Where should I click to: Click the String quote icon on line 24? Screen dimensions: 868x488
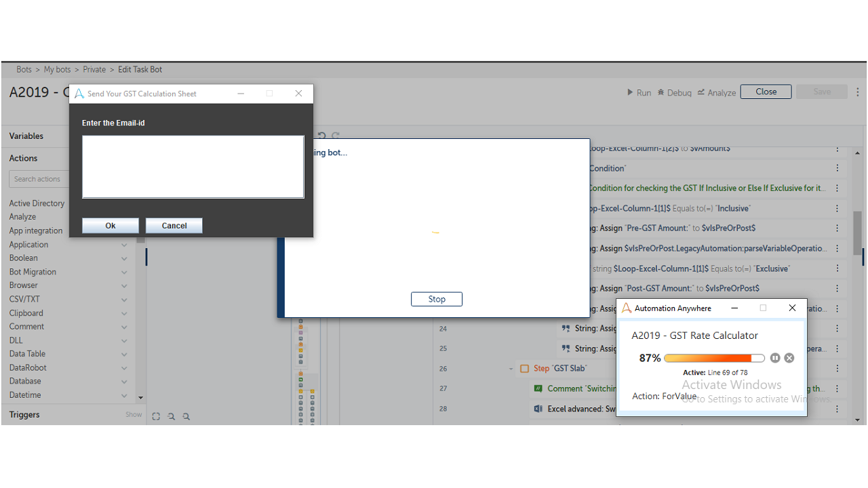566,329
